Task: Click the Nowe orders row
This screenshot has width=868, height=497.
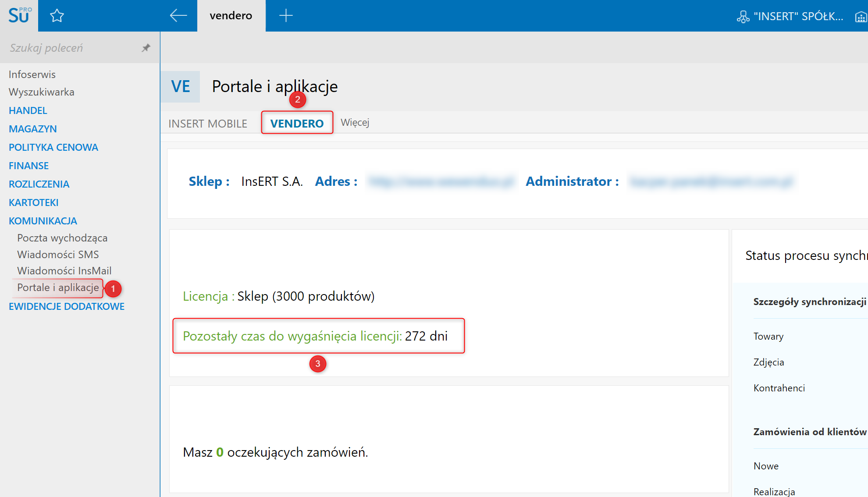Action: 766,466
